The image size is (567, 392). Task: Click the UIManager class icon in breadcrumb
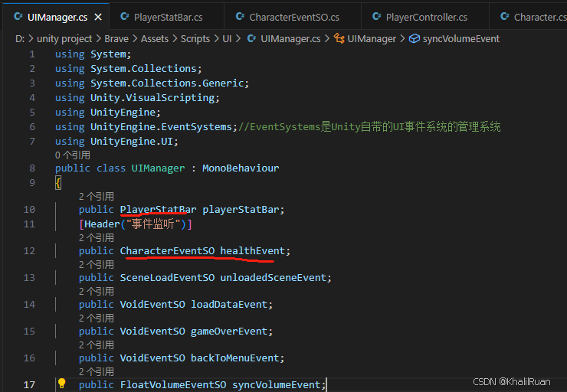pyautogui.click(x=339, y=38)
